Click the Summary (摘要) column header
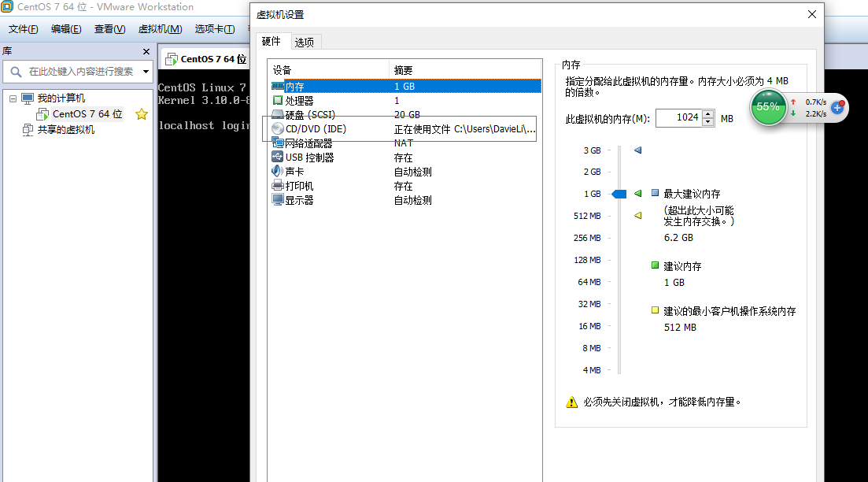Viewport: 868px width, 482px height. click(465, 70)
